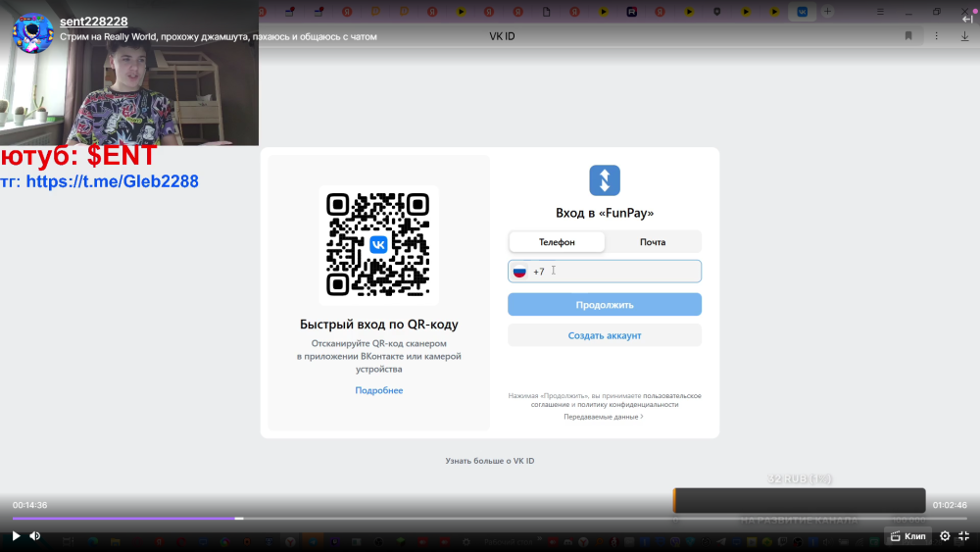Click the t.me/Gleb2288 overlay text
This screenshot has height=552, width=980.
click(x=112, y=181)
